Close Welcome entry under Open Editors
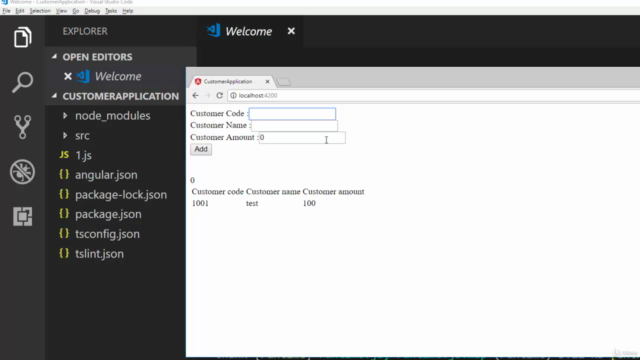 (x=68, y=76)
